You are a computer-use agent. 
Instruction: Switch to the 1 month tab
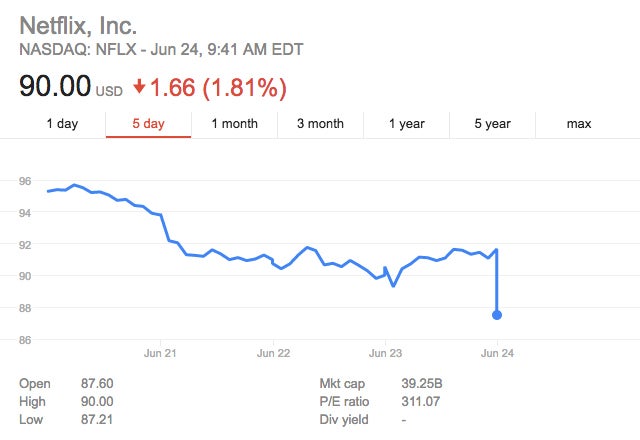click(234, 124)
